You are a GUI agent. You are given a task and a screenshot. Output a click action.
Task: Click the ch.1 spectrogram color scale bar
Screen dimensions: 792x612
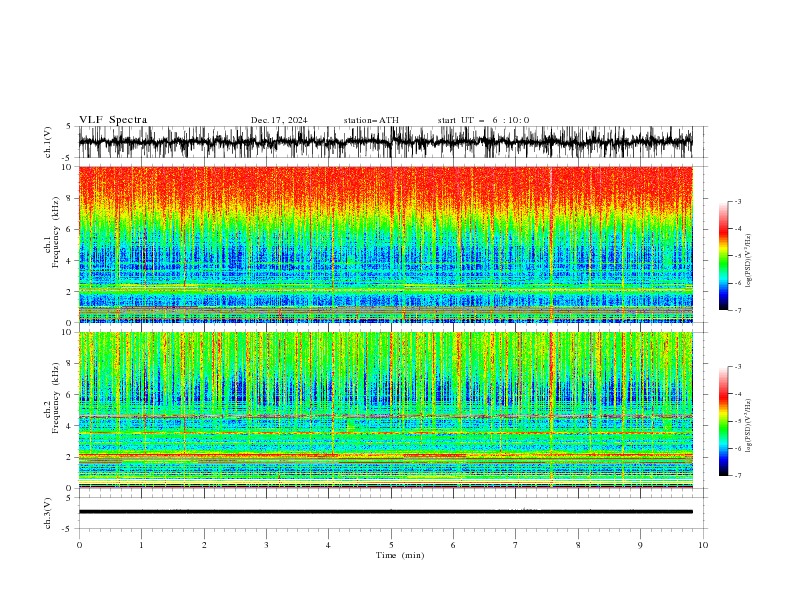coord(723,256)
